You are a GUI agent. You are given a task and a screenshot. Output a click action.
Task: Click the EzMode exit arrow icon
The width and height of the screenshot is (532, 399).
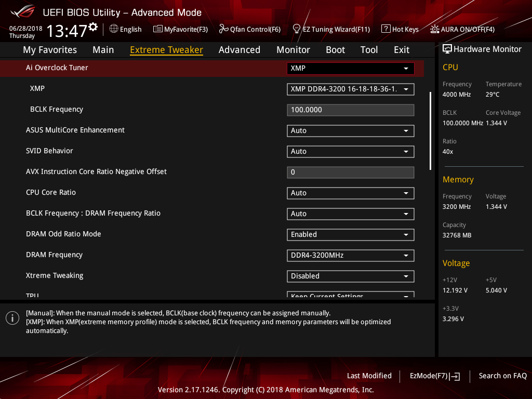point(455,376)
